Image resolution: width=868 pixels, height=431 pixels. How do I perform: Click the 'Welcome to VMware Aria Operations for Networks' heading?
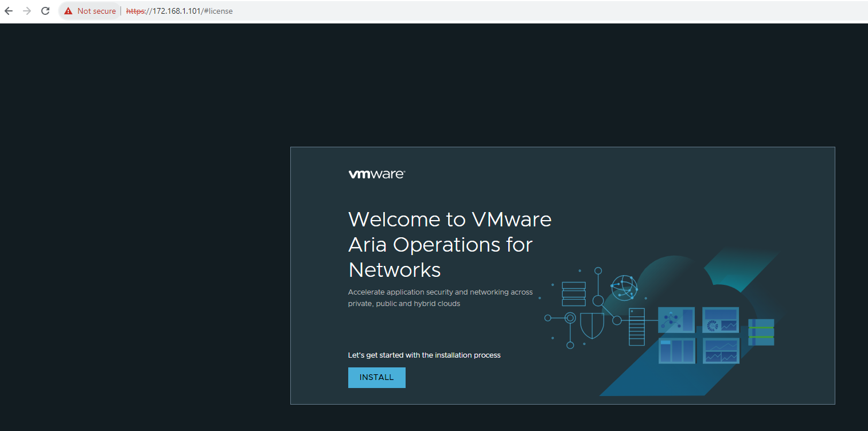tap(450, 244)
